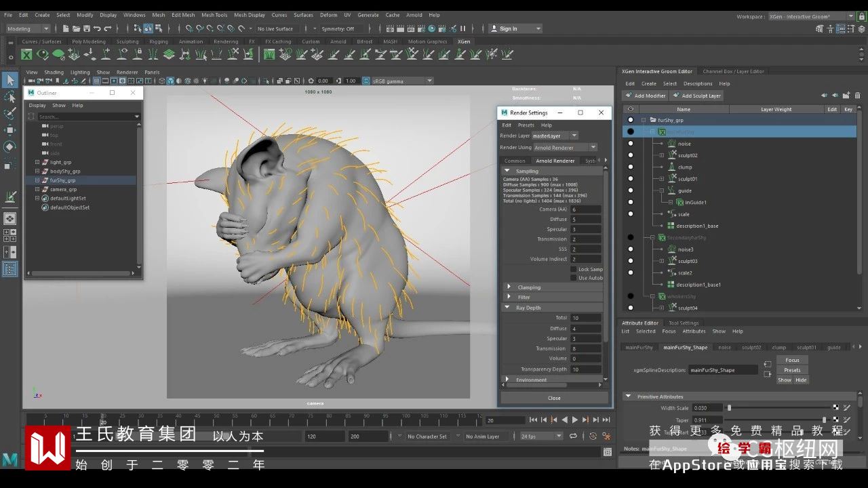Click the Camera (AA) samples input field
This screenshot has width=868, height=488.
tap(585, 209)
